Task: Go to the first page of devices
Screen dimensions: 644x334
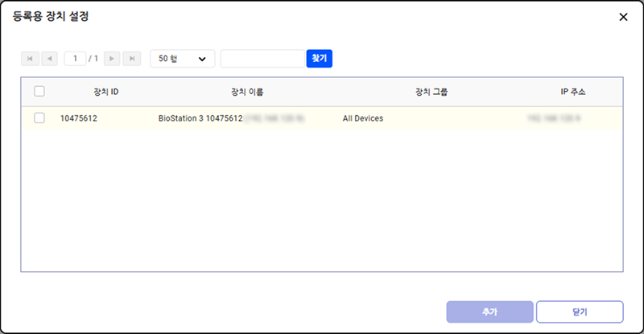Action: [x=31, y=59]
